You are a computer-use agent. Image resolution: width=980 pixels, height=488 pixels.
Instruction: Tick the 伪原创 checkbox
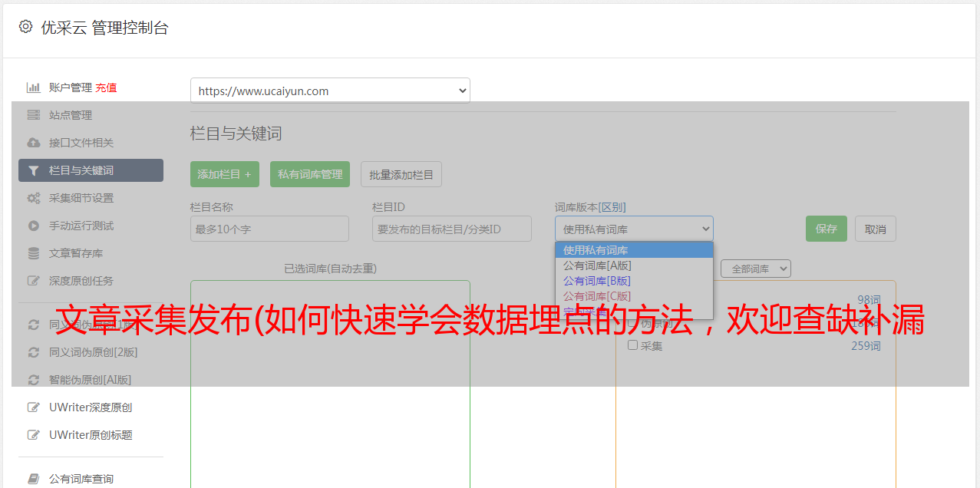633,324
